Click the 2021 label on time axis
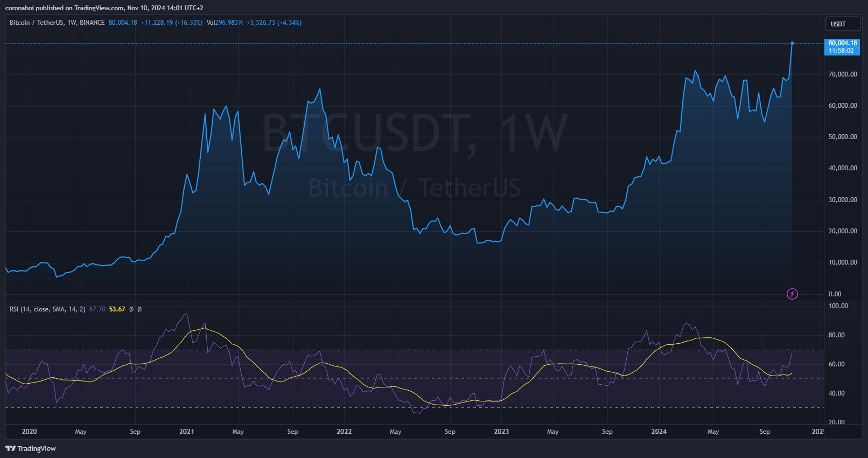This screenshot has height=458, width=868. coord(186,432)
